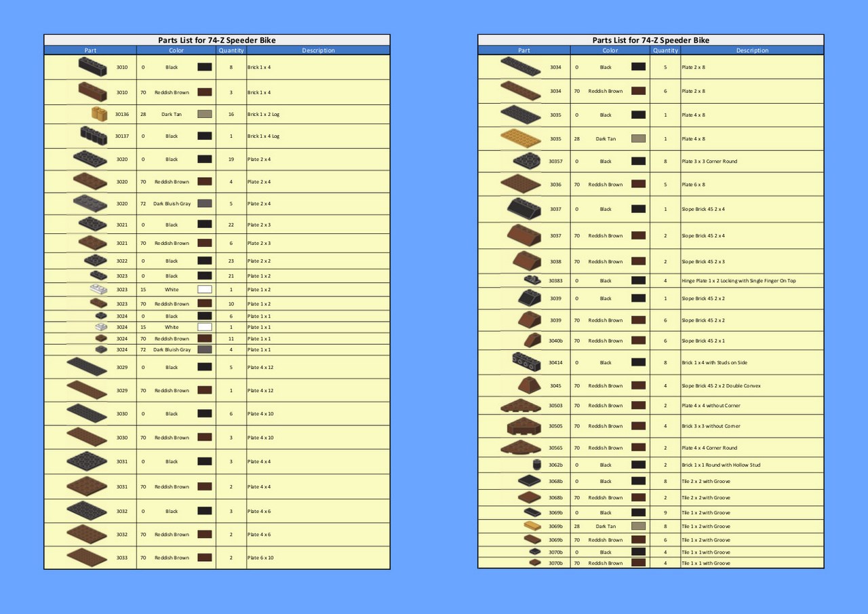
Task: Pick the Black swatch in the 30383 row
Action: click(638, 280)
